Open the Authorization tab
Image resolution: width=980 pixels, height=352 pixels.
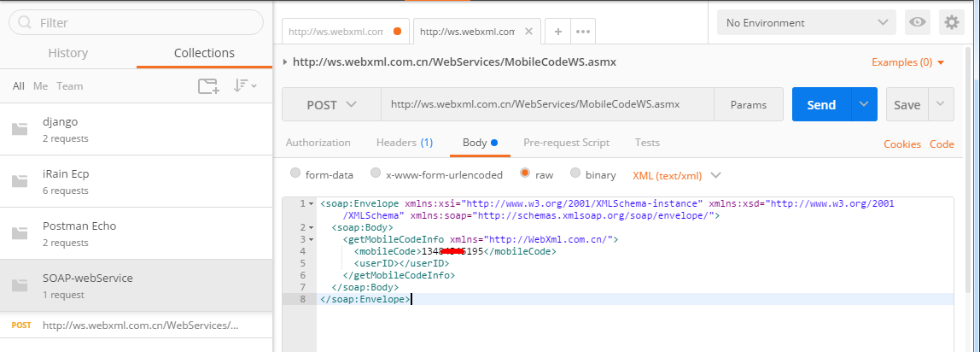coord(318,143)
